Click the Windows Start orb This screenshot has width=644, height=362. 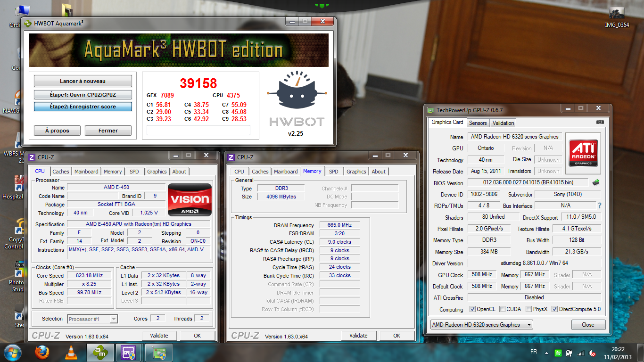[12, 352]
